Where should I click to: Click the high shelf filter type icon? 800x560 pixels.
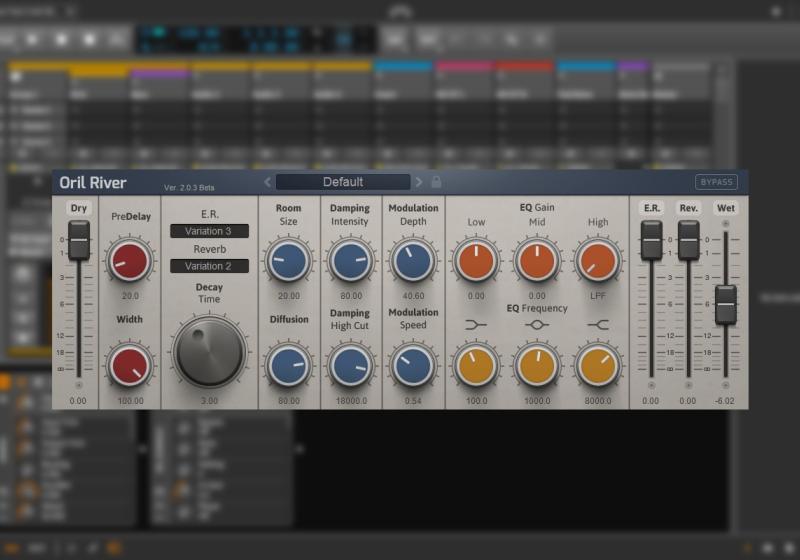click(598, 325)
